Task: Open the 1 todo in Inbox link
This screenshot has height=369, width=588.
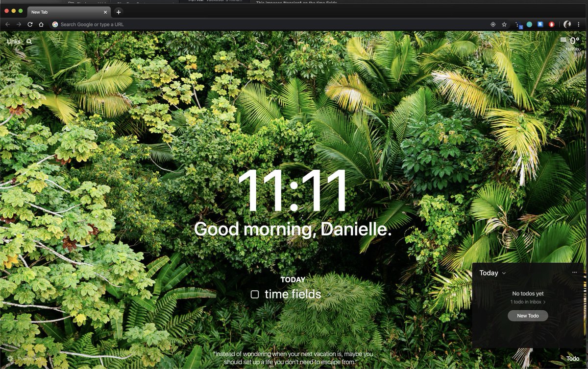Action: [528, 302]
